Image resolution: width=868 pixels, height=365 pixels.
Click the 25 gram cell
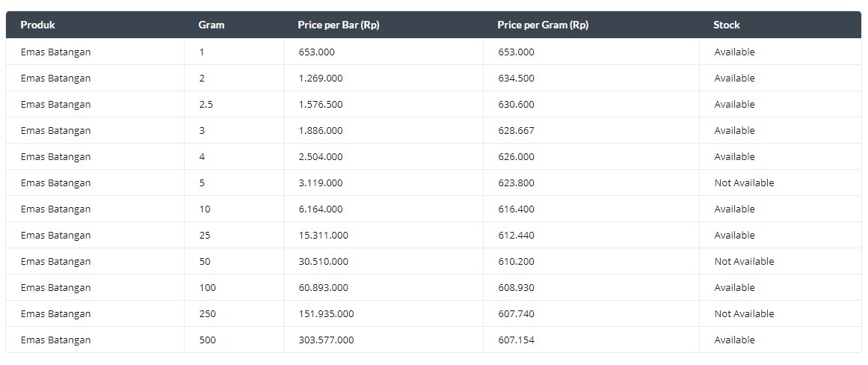[x=204, y=235]
